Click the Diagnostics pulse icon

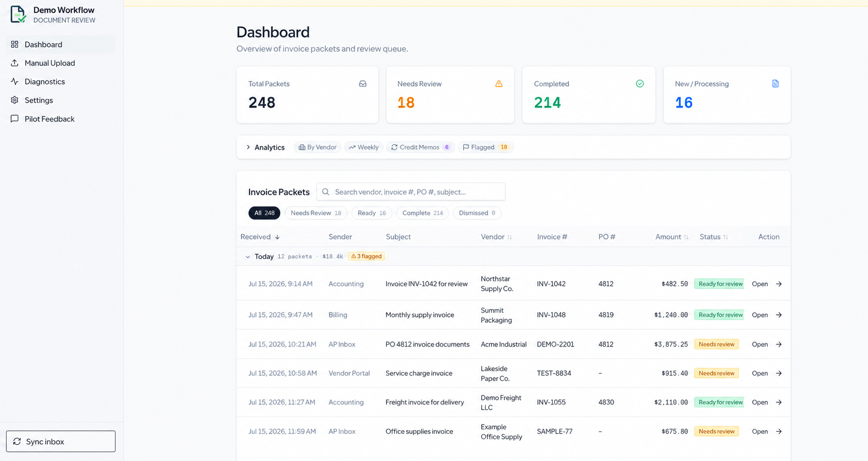pyautogui.click(x=15, y=82)
